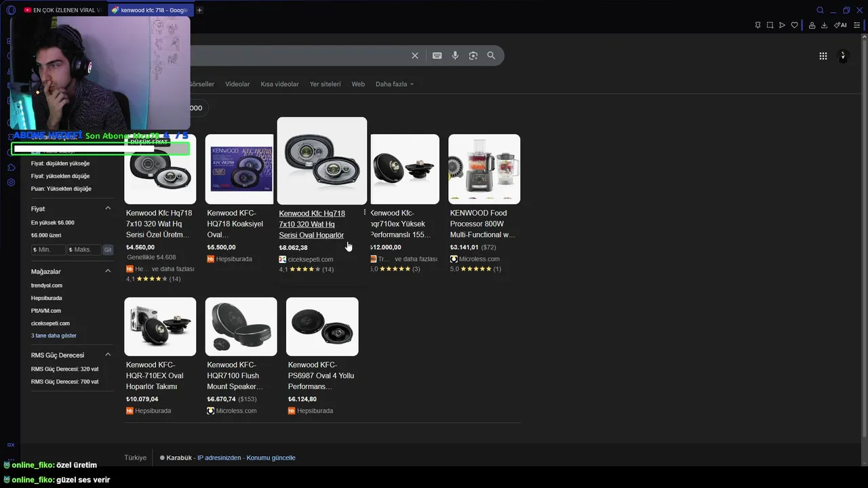Filter price by ₺6.000 üzeri
The image size is (868, 488).
(x=46, y=235)
